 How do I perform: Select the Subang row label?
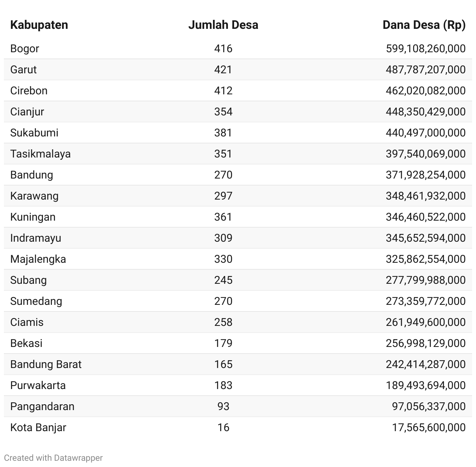tap(28, 280)
